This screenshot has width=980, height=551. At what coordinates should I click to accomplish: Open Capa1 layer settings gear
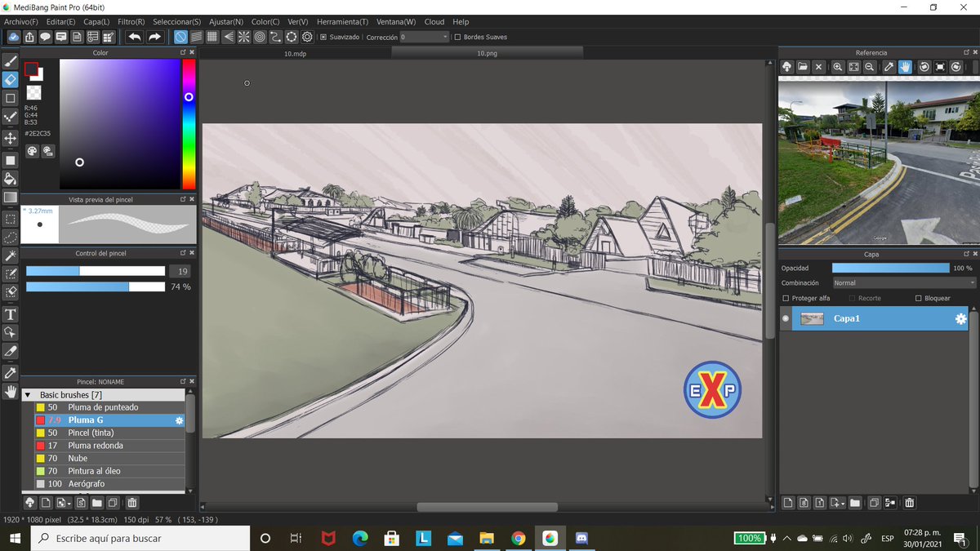pos(960,319)
